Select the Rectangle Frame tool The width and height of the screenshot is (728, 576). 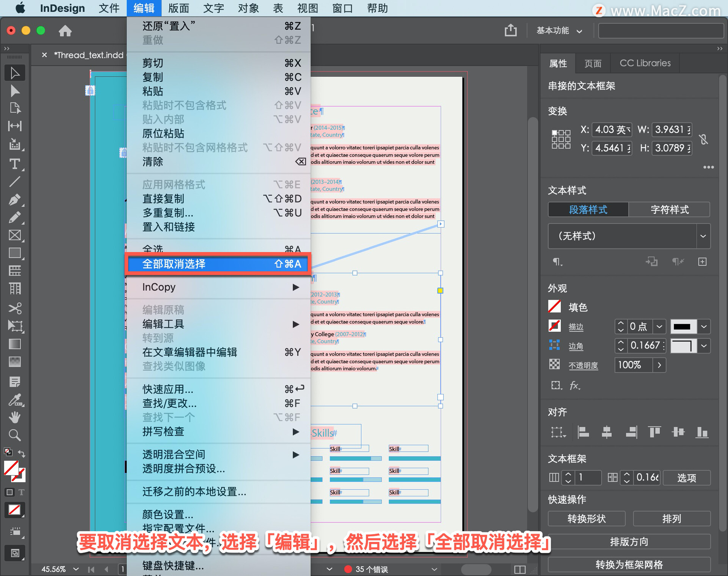[x=15, y=235]
